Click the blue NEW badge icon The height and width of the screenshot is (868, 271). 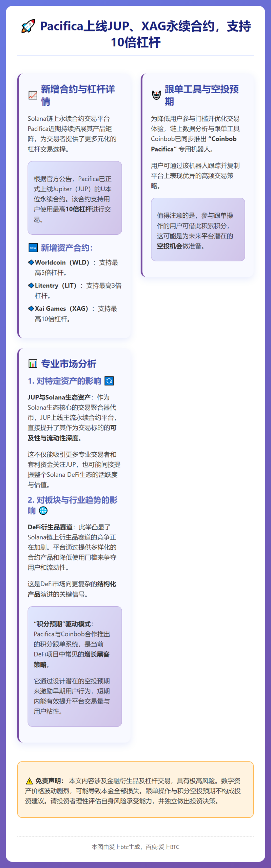coord(33,248)
